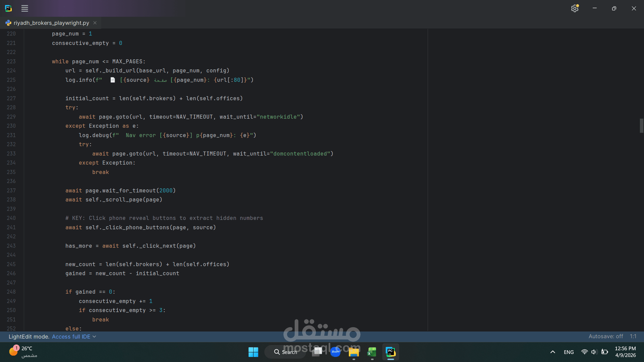The width and height of the screenshot is (644, 362).
Task: Click Access full IDE link
Action: [x=71, y=337]
